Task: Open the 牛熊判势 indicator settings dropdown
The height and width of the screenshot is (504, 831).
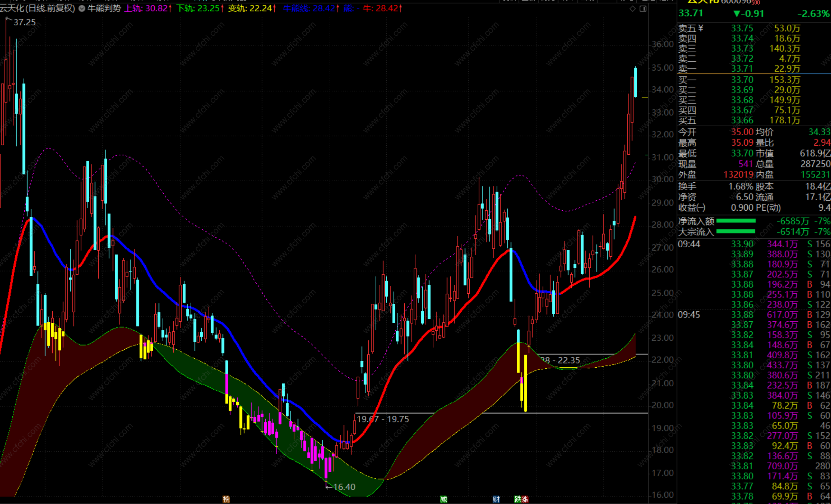Action: 82,8
